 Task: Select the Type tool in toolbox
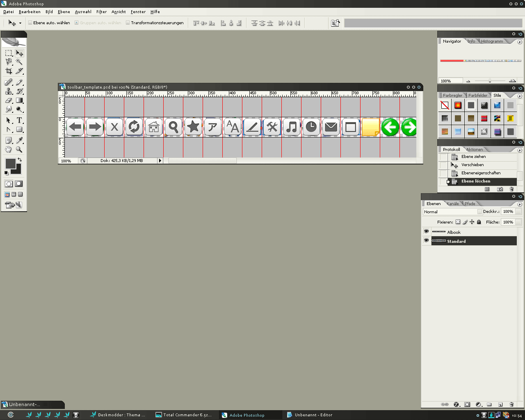point(19,121)
